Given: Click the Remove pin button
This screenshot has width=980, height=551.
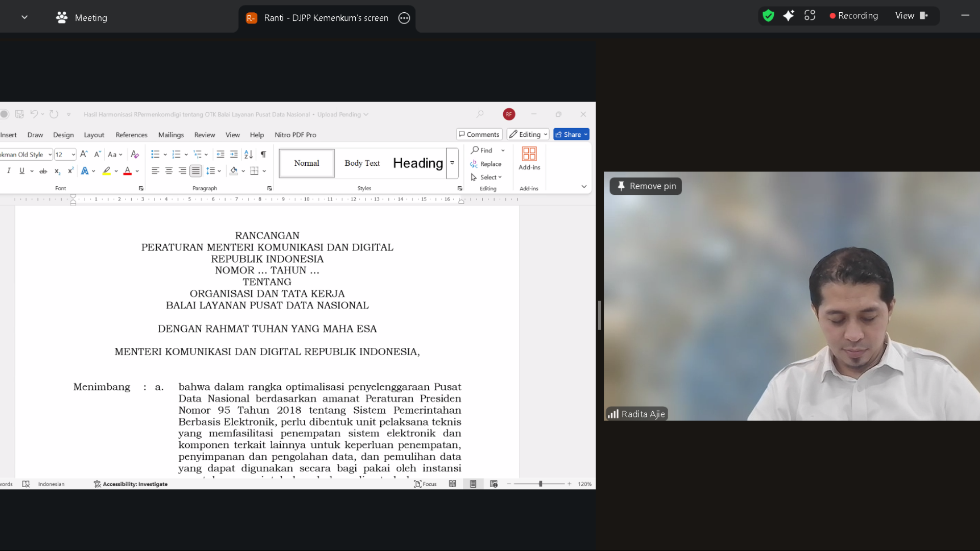Looking at the screenshot, I should tap(646, 186).
